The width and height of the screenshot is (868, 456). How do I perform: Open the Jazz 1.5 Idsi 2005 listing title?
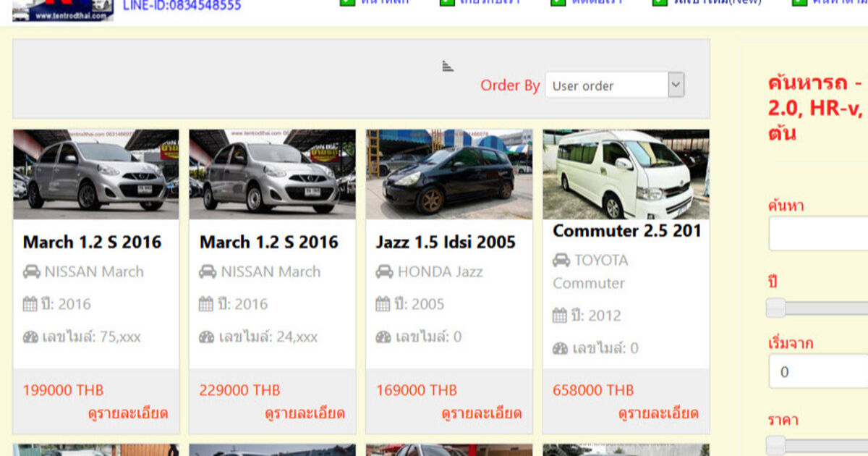446,242
